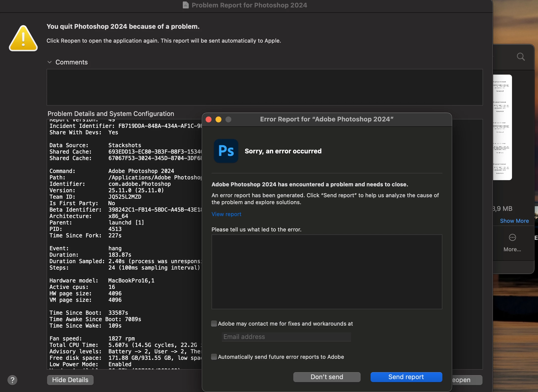Collapse the Comments section chevron
This screenshot has width=538, height=392.
50,62
